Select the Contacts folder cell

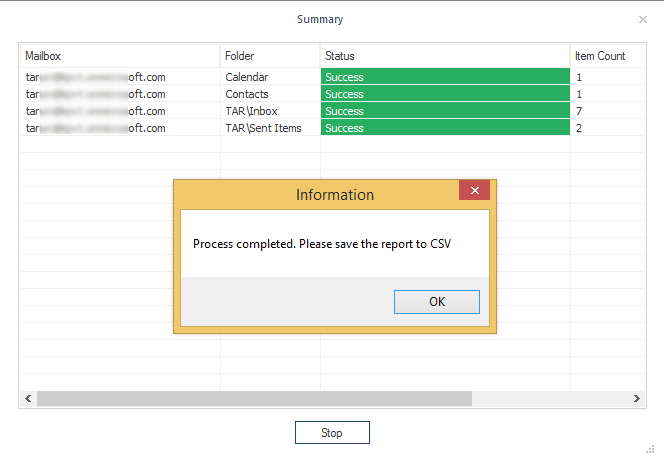[x=270, y=94]
